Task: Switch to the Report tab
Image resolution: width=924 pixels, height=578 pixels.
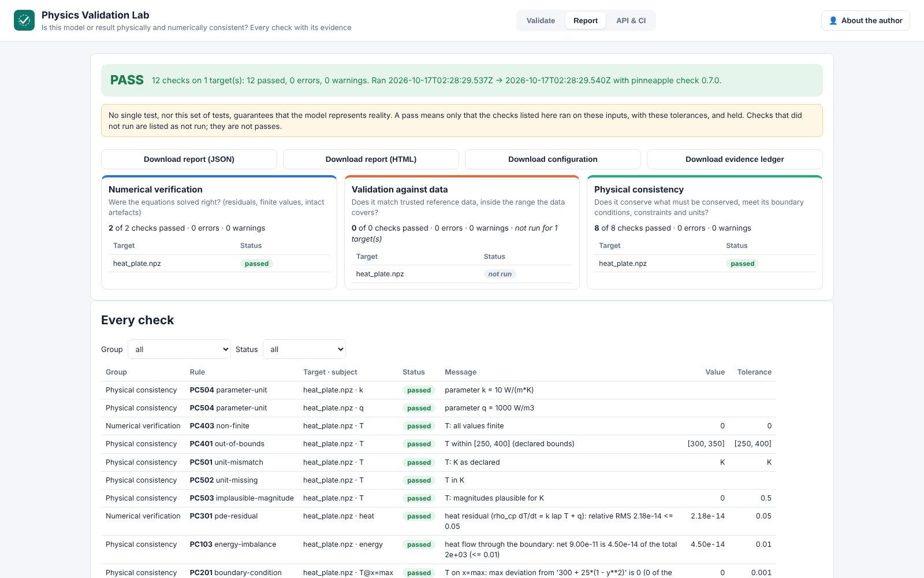Action: 586,21
